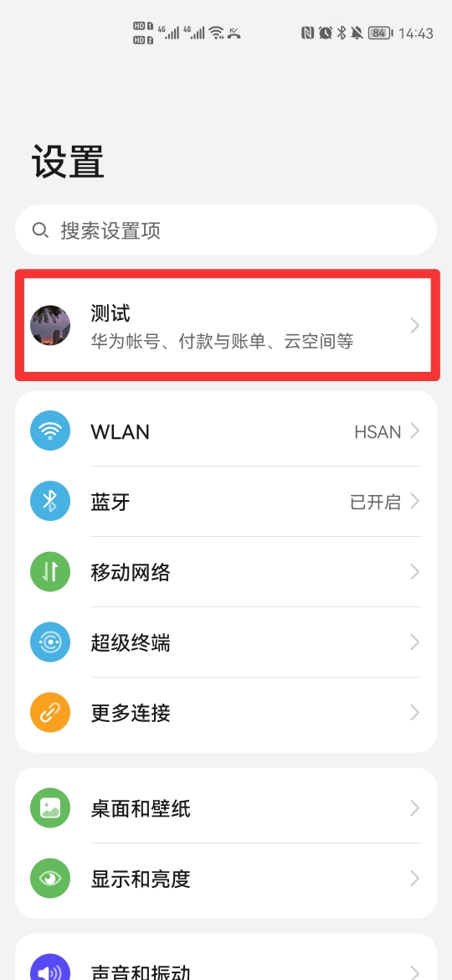Viewport: 452px width, 980px height.
Task: Tap the green mobile network arrows icon
Action: click(50, 572)
